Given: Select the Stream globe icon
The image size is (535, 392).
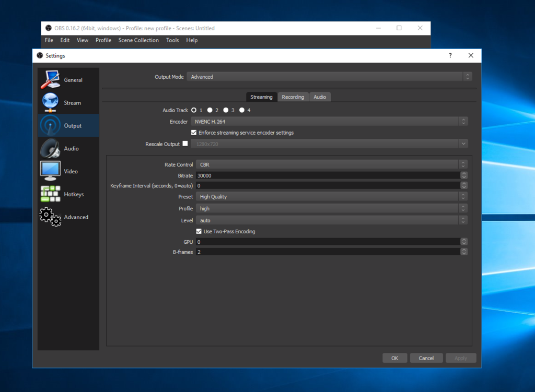Looking at the screenshot, I should click(50, 102).
